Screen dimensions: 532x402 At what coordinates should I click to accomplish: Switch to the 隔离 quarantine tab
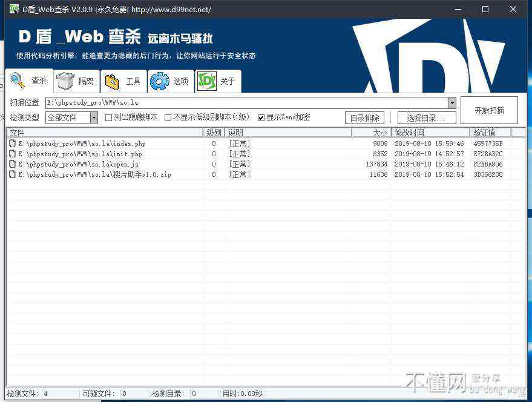(x=77, y=81)
